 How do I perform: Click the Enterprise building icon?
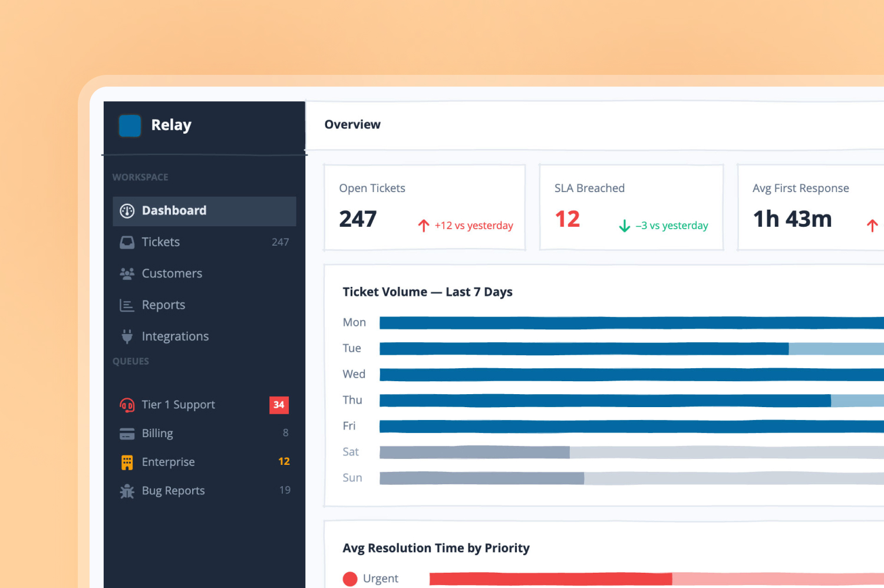click(127, 463)
